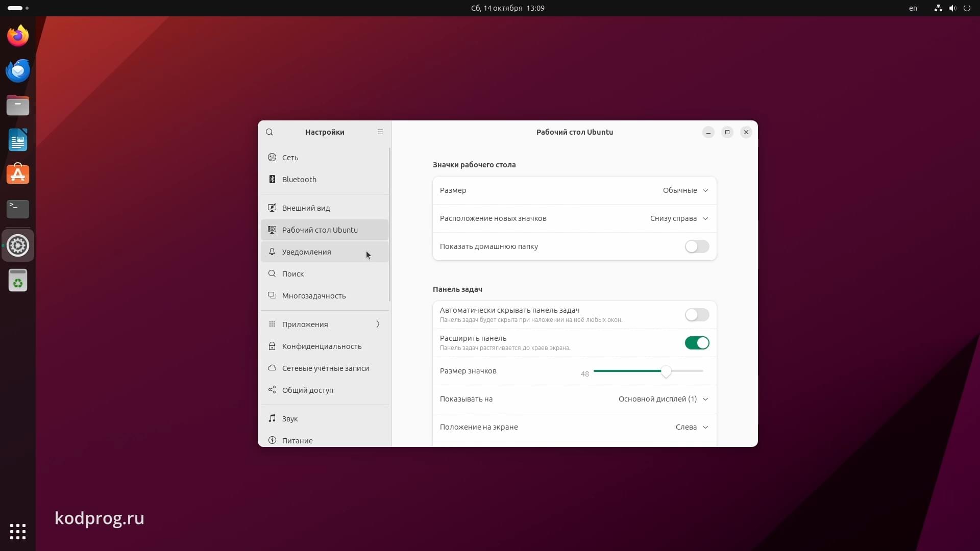Click the Settings gear dock icon
This screenshot has width=980, height=551.
18,245
